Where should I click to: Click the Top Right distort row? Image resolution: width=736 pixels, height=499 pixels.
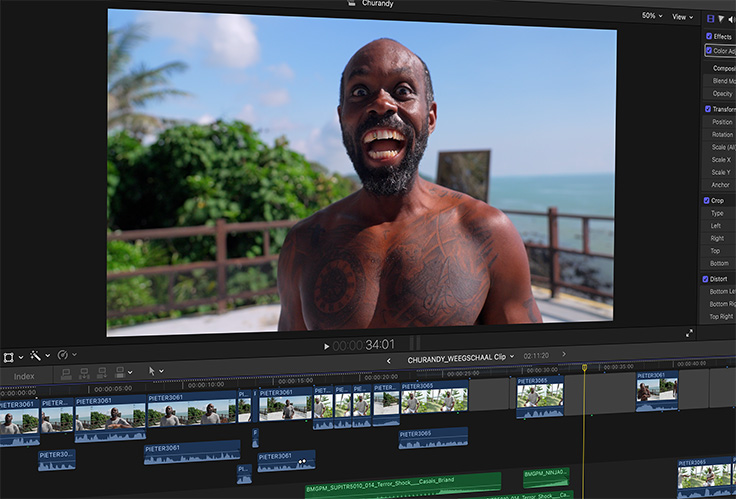click(x=717, y=317)
